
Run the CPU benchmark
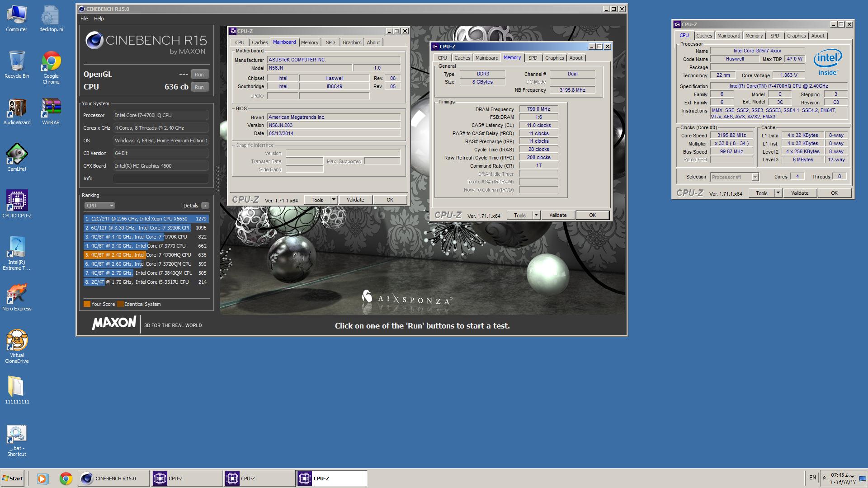(x=199, y=87)
